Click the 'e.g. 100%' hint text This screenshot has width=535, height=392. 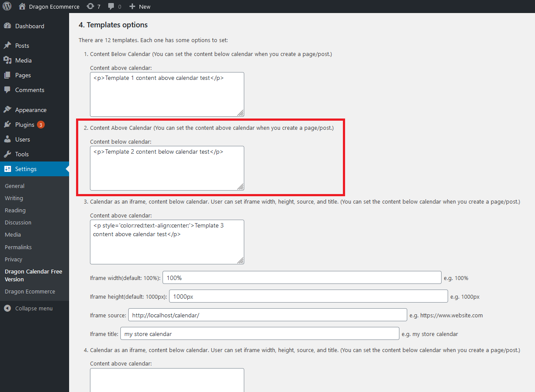click(x=456, y=278)
